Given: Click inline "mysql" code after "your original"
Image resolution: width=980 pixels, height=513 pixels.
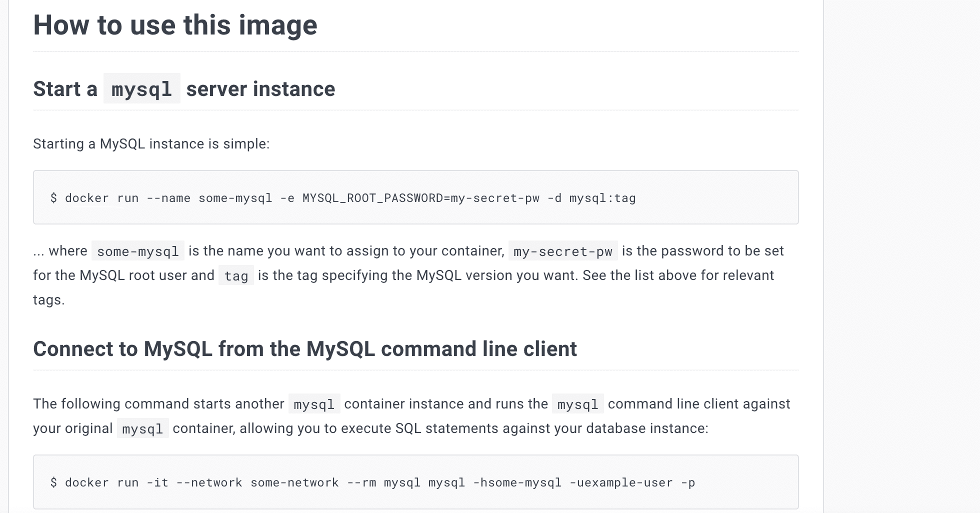Looking at the screenshot, I should pyautogui.click(x=142, y=429).
